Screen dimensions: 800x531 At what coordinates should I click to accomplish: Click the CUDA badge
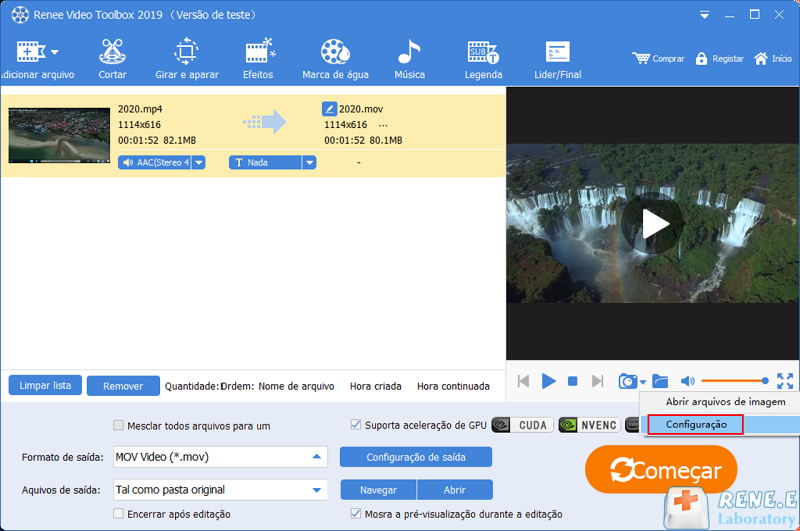522,425
